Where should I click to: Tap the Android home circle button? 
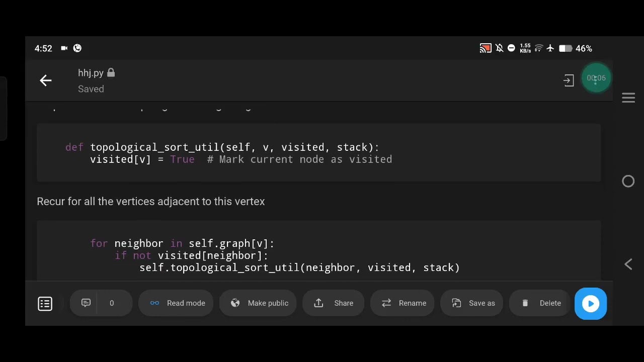pos(628,182)
